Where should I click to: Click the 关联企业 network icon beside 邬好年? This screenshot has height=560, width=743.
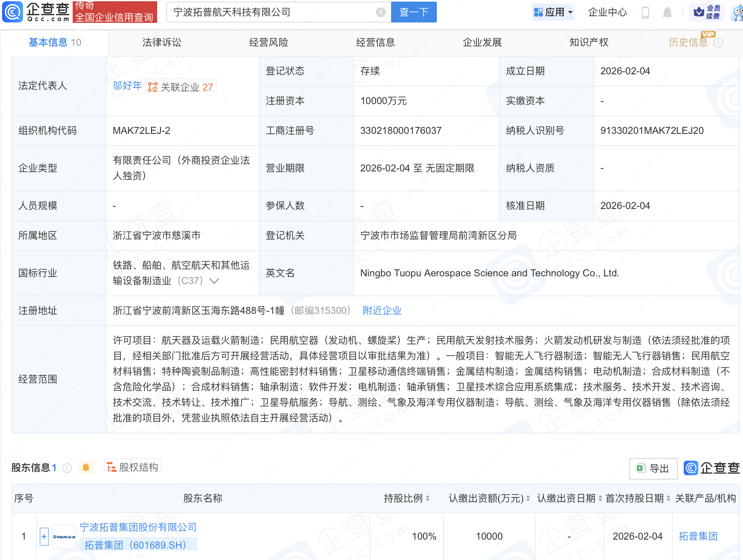152,86
